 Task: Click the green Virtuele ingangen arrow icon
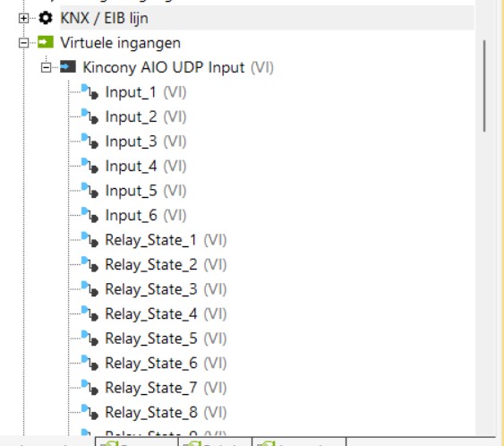(46, 42)
